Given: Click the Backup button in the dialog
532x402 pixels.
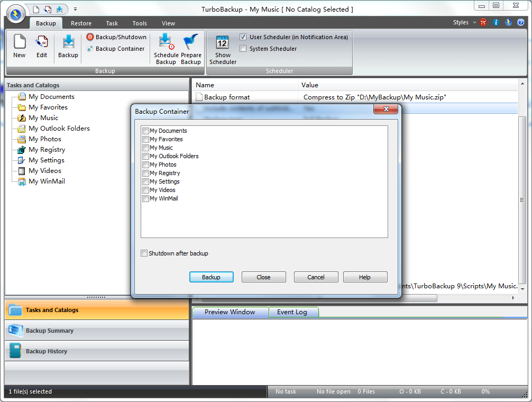Looking at the screenshot, I should (212, 277).
